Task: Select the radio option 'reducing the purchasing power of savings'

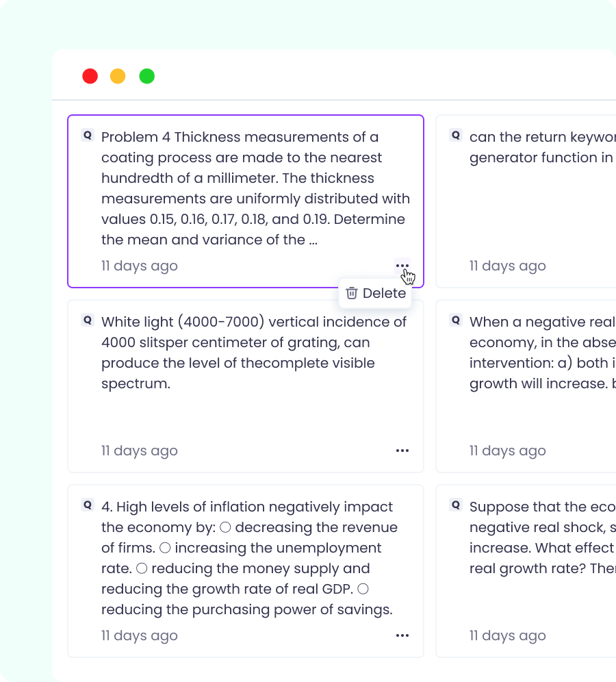Action: tap(361, 588)
